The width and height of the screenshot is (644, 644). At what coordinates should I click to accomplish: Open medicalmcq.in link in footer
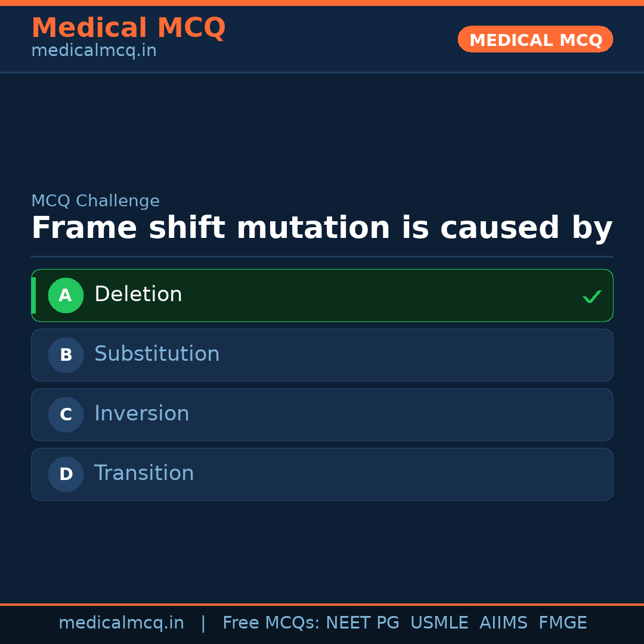tap(121, 623)
